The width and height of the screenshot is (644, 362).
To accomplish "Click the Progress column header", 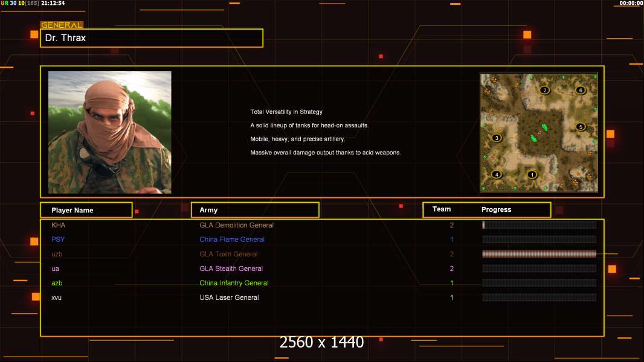I will click(496, 210).
